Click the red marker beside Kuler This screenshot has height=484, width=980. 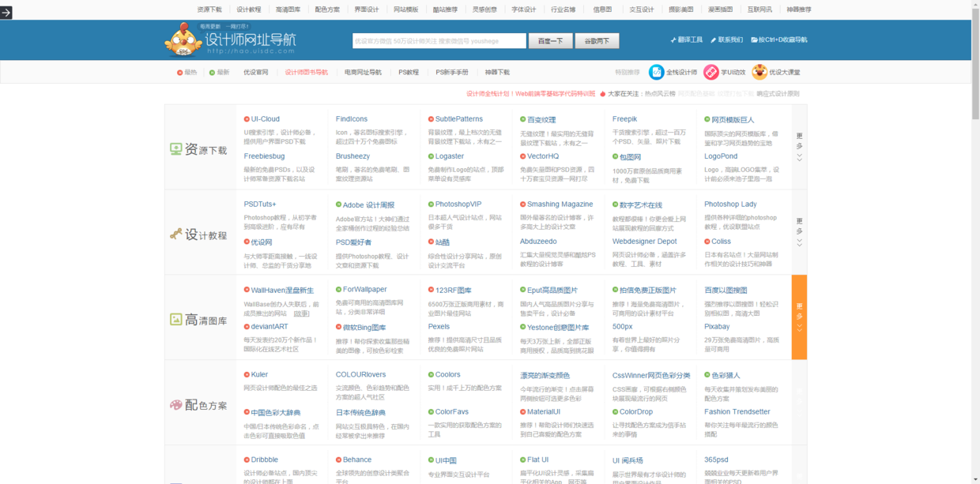tap(247, 375)
